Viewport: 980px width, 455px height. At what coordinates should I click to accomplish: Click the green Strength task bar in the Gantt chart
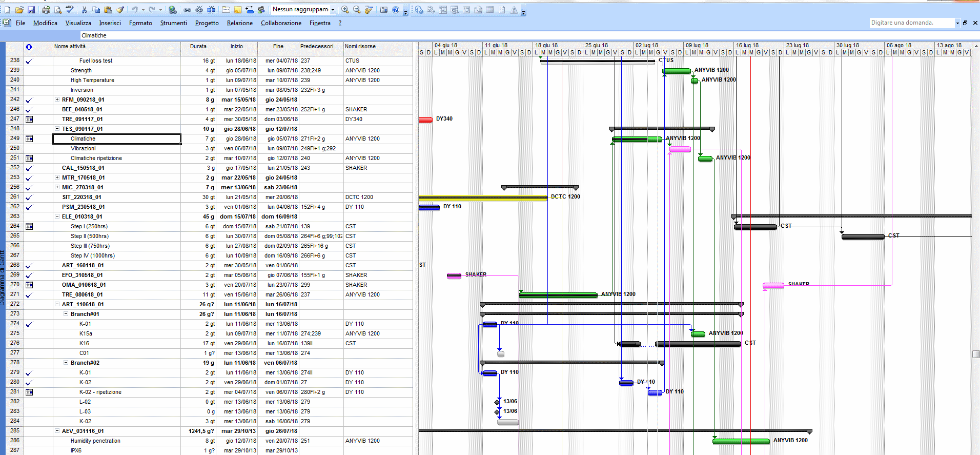tap(677, 71)
